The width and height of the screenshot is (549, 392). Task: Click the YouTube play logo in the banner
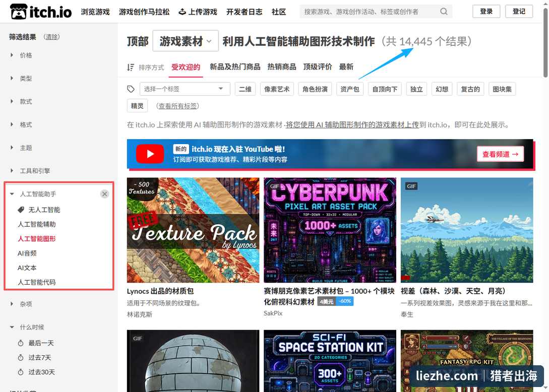(150, 154)
